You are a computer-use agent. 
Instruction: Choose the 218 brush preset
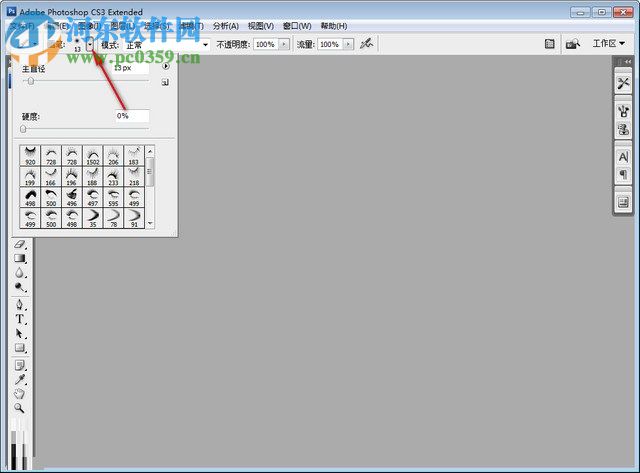pos(134,176)
